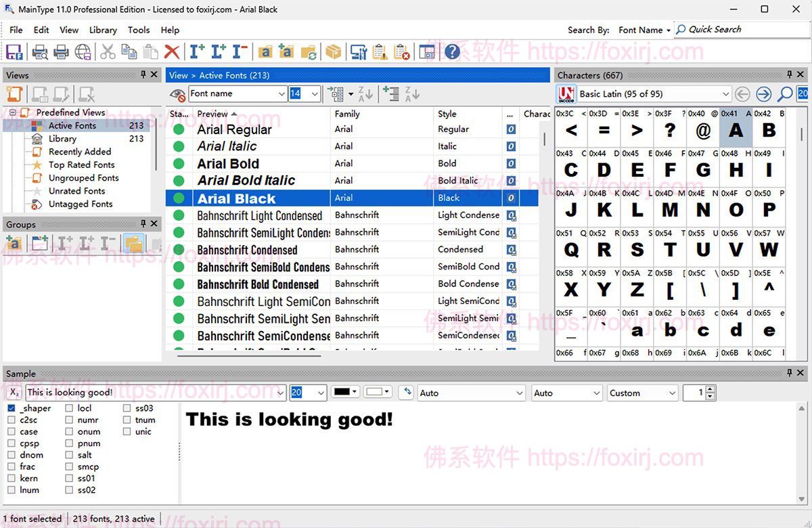The width and height of the screenshot is (812, 528).
Task: Click the magnifier find icon in Characters panel
Action: click(x=785, y=94)
